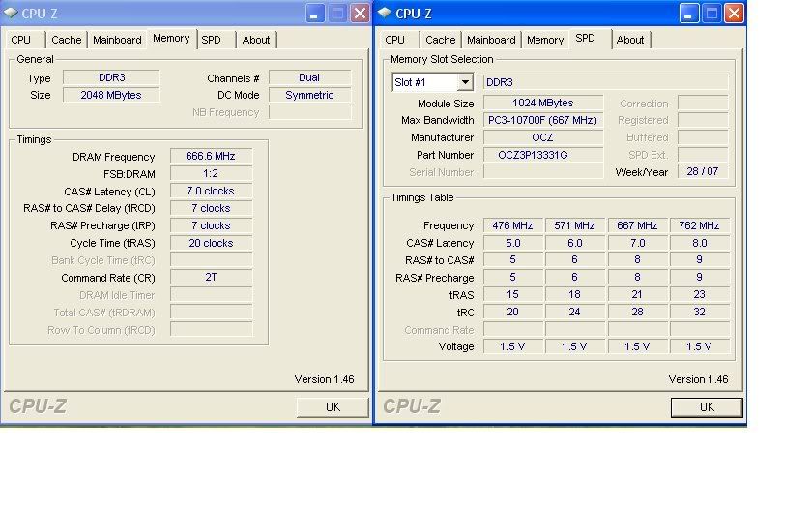
Task: Click the 5.0 CAS# Latency cell
Action: point(513,243)
